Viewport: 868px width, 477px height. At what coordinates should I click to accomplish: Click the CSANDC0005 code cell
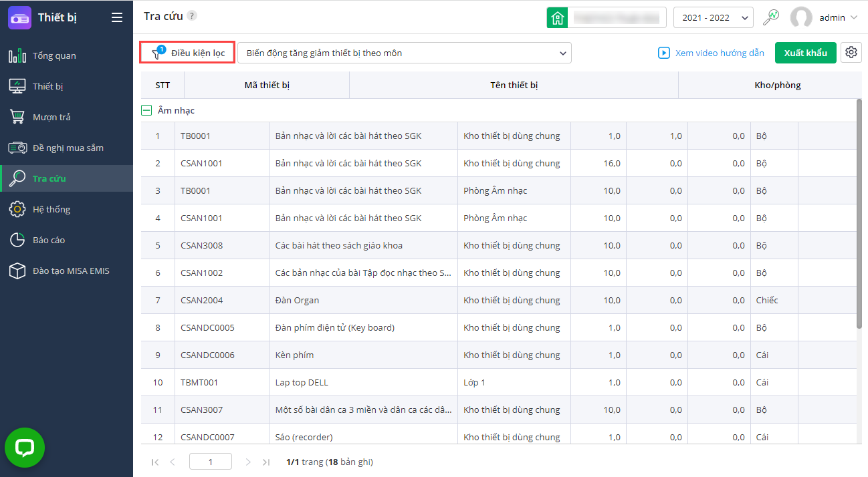pyautogui.click(x=222, y=327)
